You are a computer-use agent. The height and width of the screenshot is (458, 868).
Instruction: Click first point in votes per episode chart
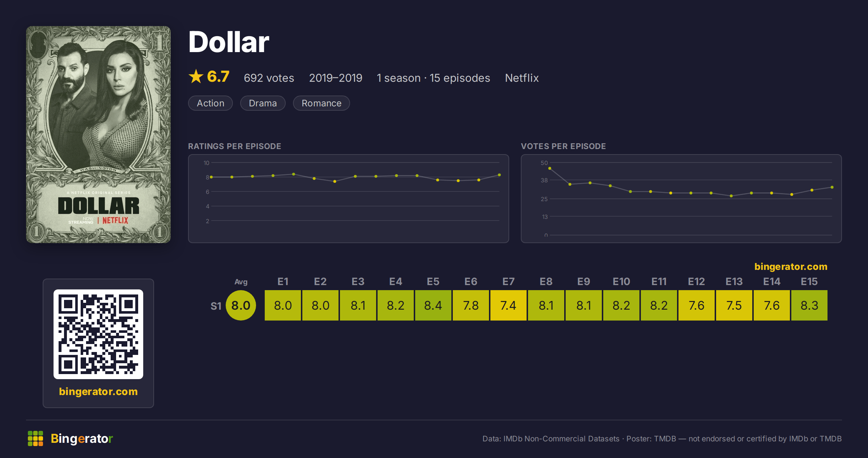point(550,168)
